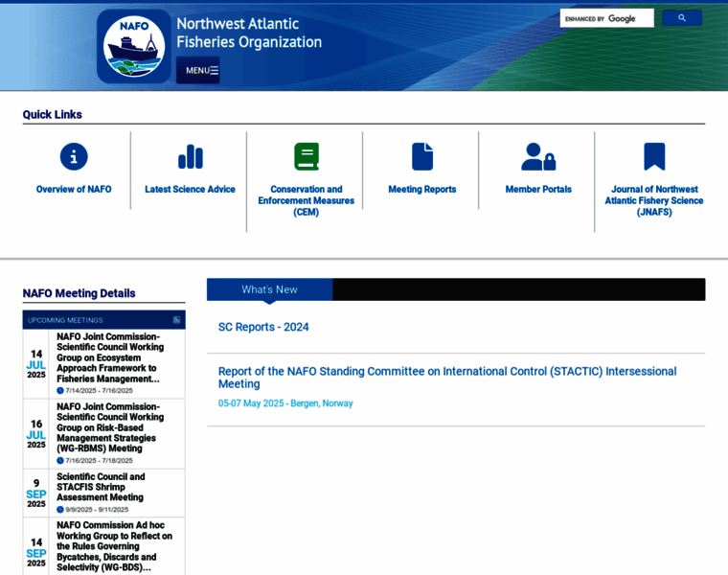Open the WG-RBMS Meeting entry

tap(110, 427)
